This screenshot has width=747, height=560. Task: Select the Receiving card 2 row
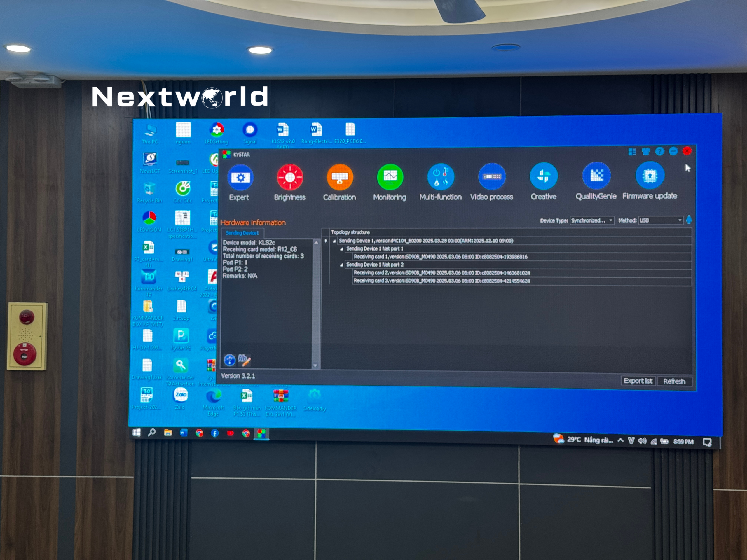tap(522, 273)
